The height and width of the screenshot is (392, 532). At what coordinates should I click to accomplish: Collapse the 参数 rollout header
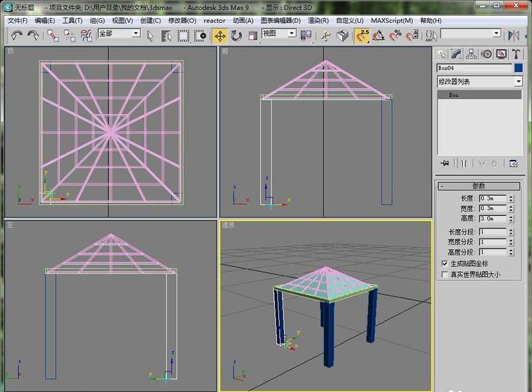(479, 186)
